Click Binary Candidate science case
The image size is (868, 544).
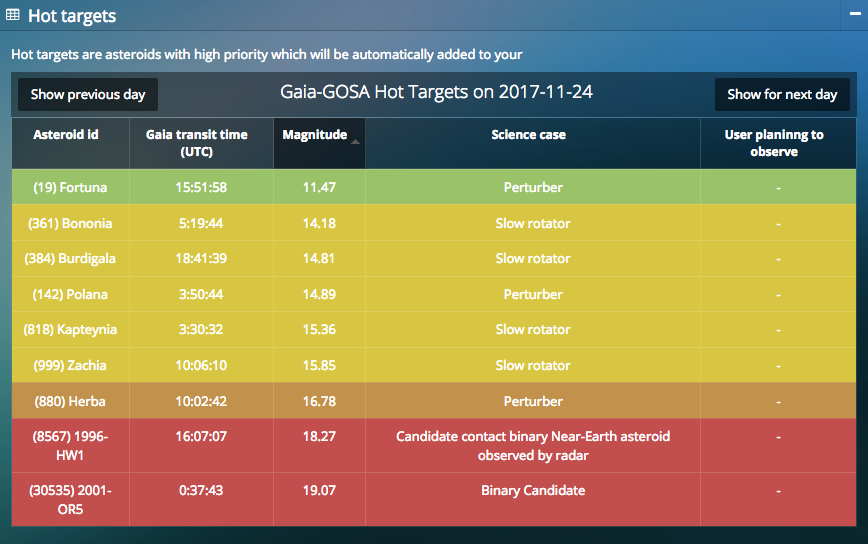533,490
